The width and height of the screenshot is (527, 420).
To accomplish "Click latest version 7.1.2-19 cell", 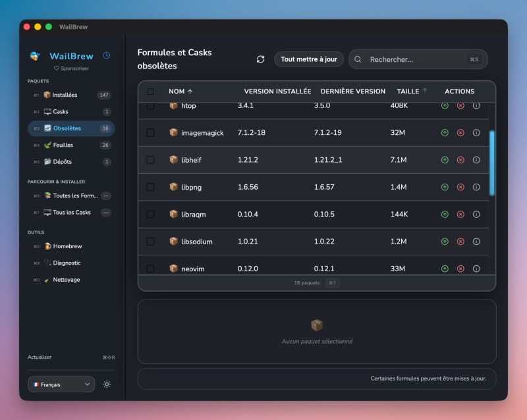I will click(x=327, y=133).
